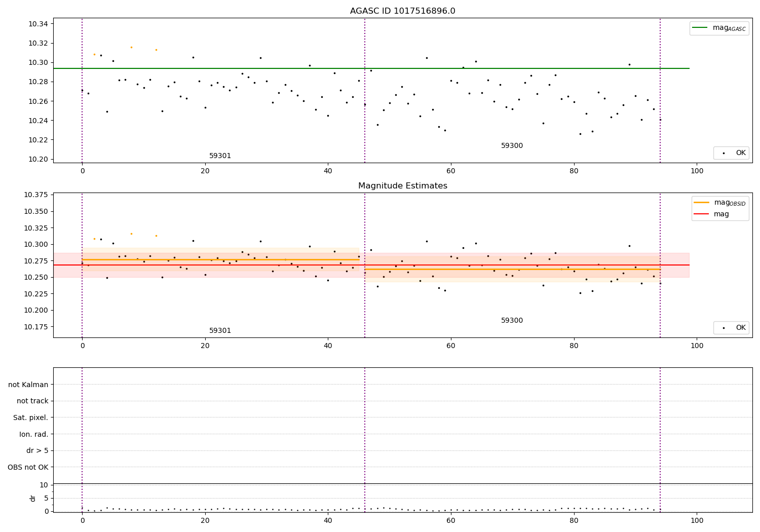Click the orange line sample in the middle legend
This screenshot has width=760, height=532.
(702, 203)
